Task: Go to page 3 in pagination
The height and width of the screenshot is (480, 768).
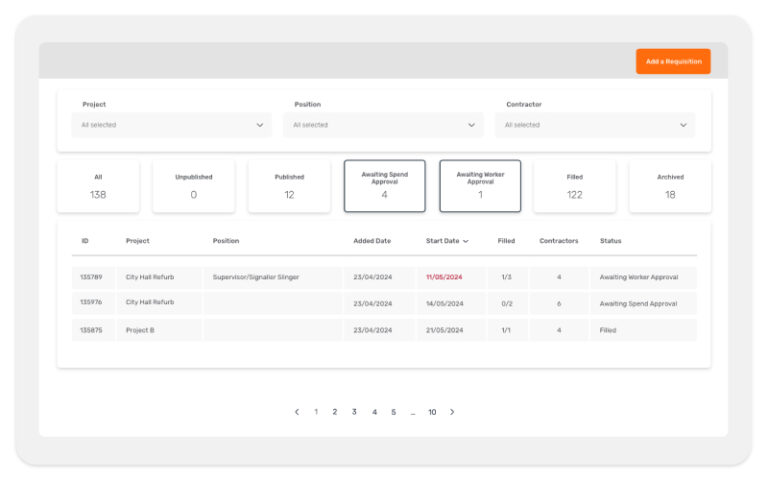Action: pyautogui.click(x=354, y=412)
